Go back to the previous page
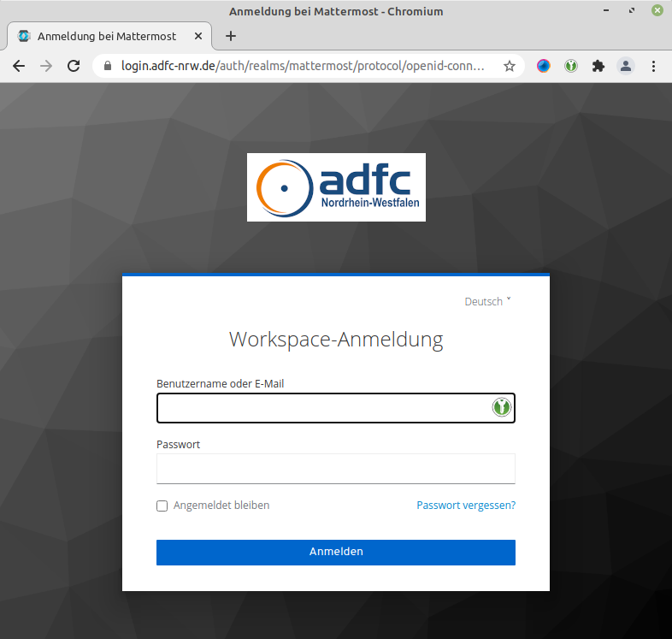 pos(19,66)
